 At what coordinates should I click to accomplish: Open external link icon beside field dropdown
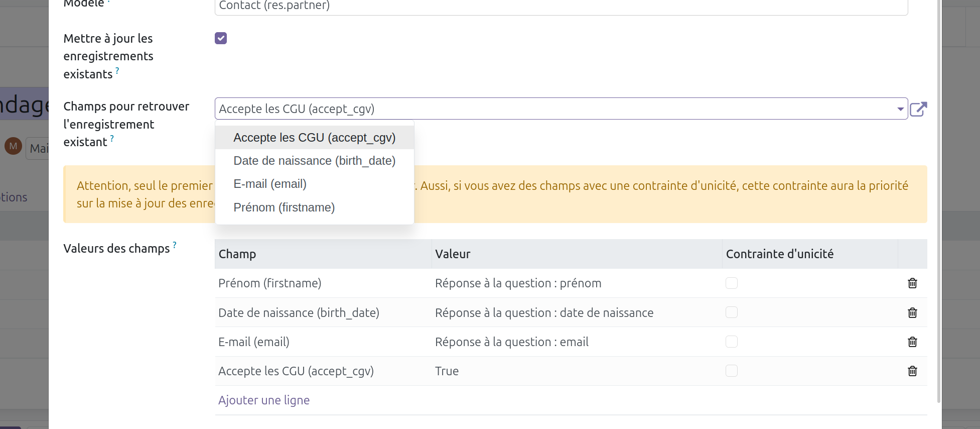[918, 109]
